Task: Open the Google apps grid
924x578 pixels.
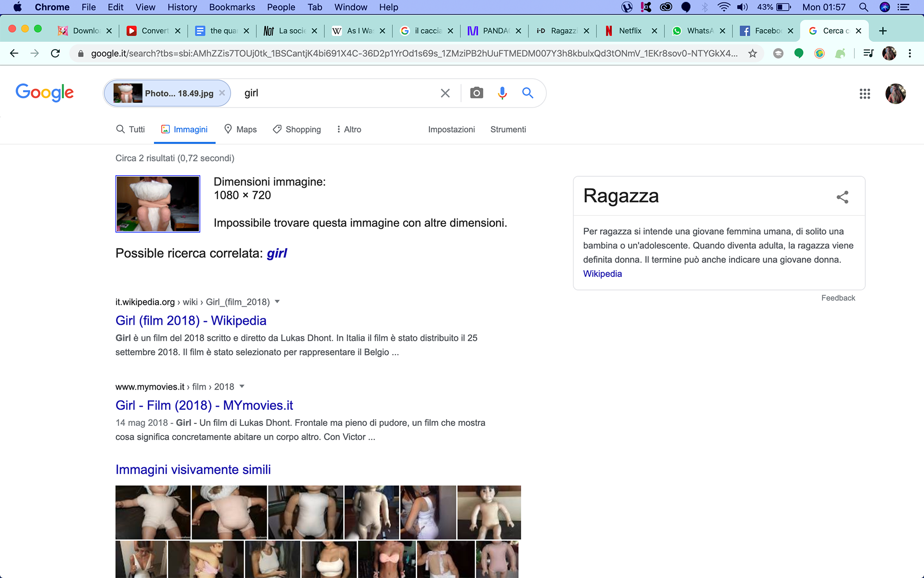Action: tap(865, 94)
